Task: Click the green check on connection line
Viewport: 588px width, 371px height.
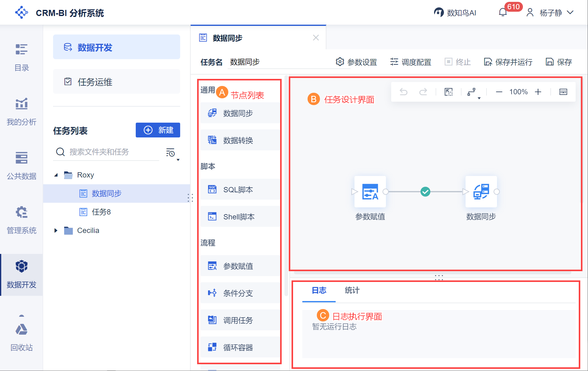Action: (425, 192)
